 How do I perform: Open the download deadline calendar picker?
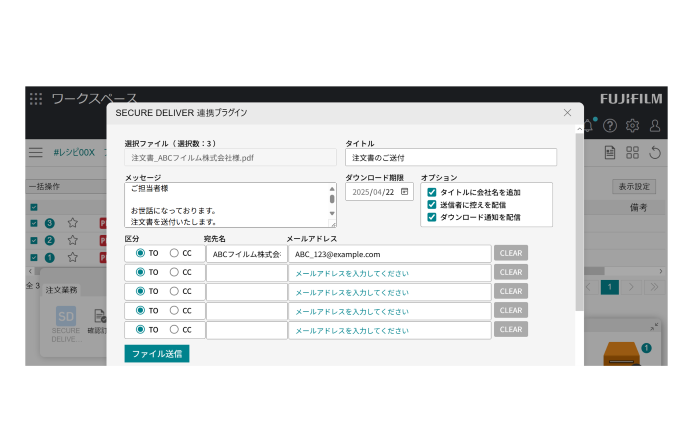(x=405, y=192)
